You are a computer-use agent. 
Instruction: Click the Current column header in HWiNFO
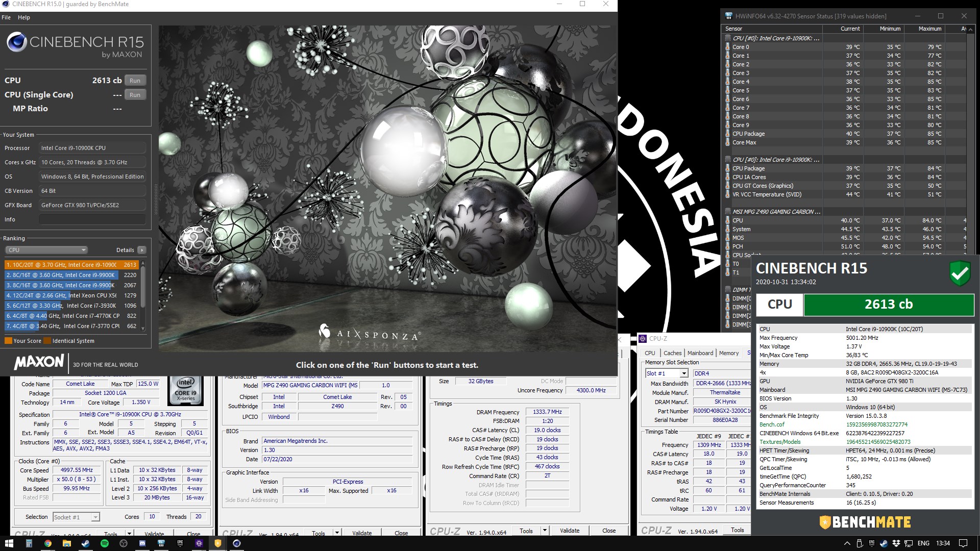[x=843, y=29]
